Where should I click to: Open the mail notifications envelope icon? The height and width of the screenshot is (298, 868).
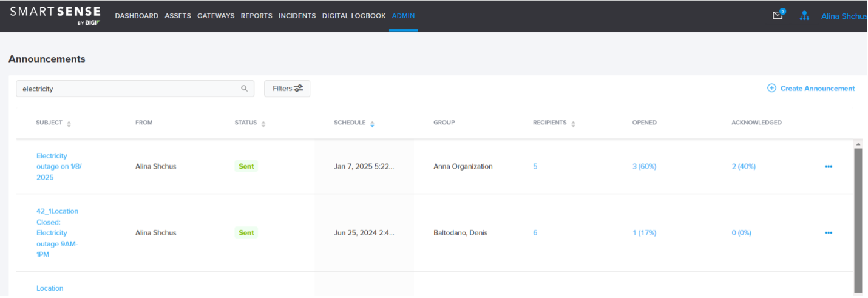tap(778, 16)
